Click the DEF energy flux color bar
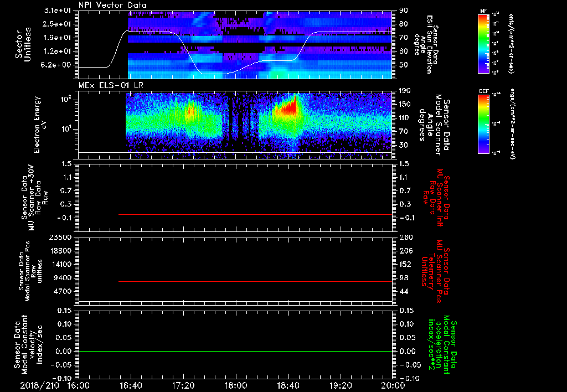The height and width of the screenshot is (392, 567). pyautogui.click(x=483, y=125)
